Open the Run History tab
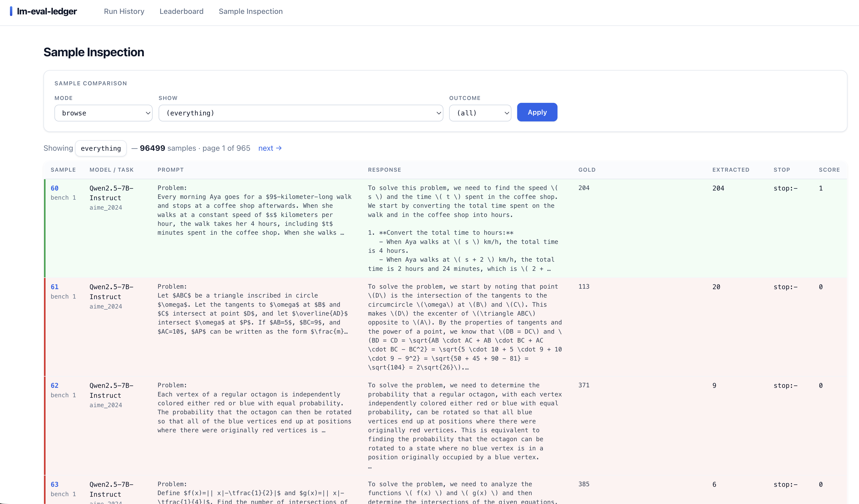 (x=124, y=11)
